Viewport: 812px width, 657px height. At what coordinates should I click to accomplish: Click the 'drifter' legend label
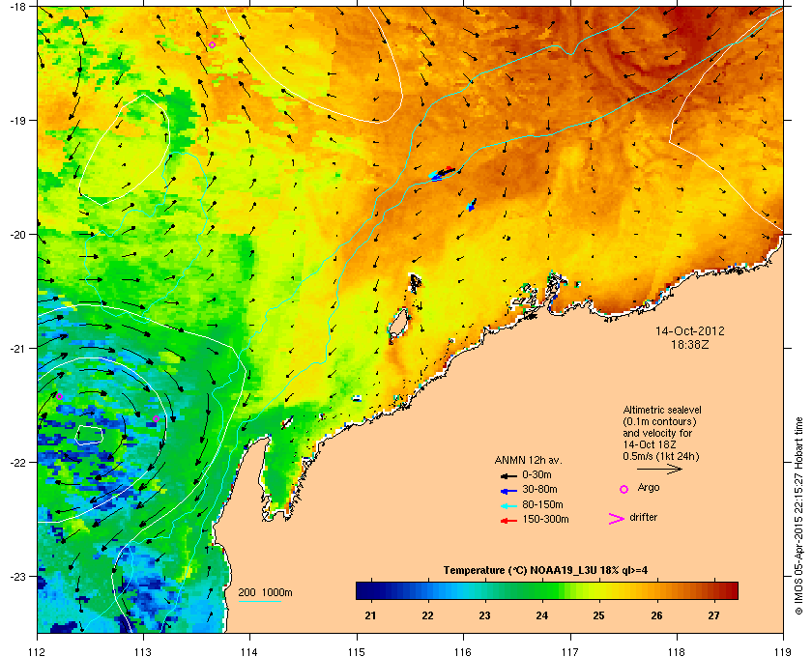644,517
